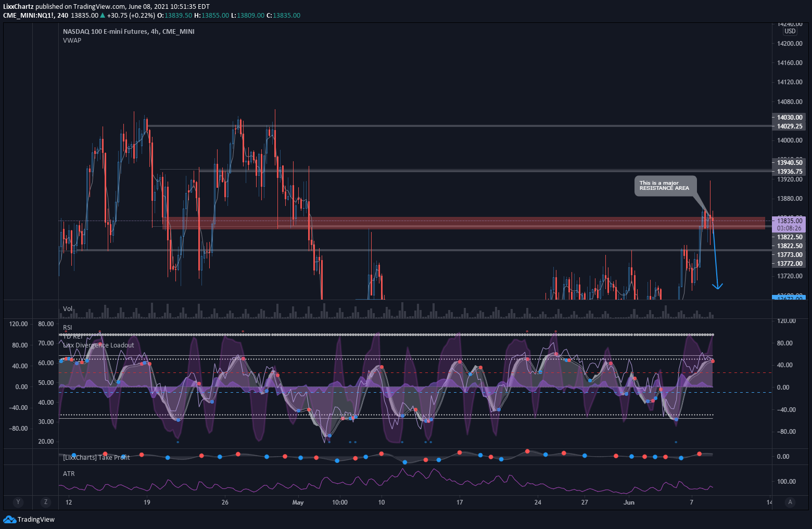Toggle the A auto-scale button
This screenshot has height=529, width=812.
(790, 502)
